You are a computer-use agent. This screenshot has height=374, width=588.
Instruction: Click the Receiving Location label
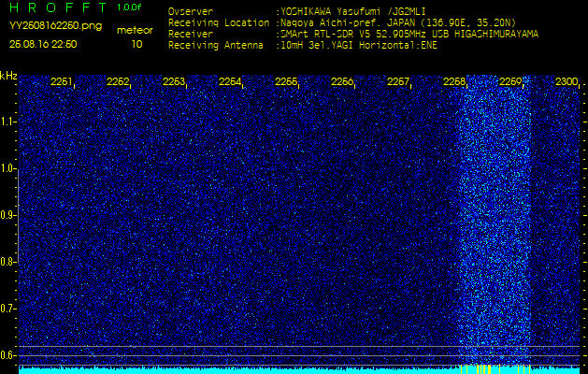pyautogui.click(x=219, y=22)
